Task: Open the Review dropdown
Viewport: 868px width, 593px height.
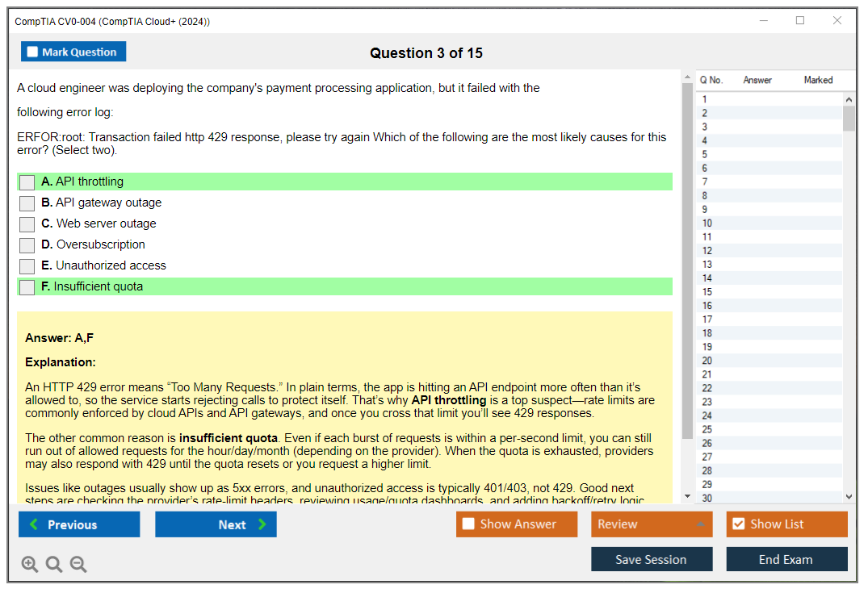Action: pos(652,524)
